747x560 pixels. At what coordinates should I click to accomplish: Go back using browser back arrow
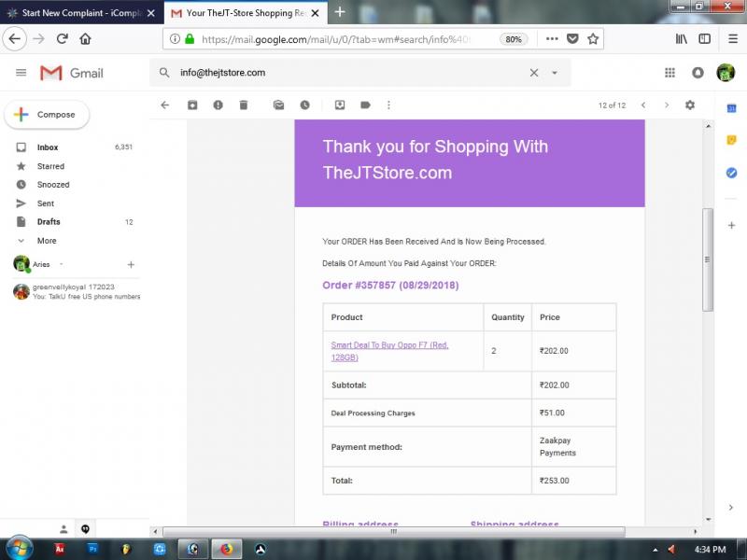[14, 39]
